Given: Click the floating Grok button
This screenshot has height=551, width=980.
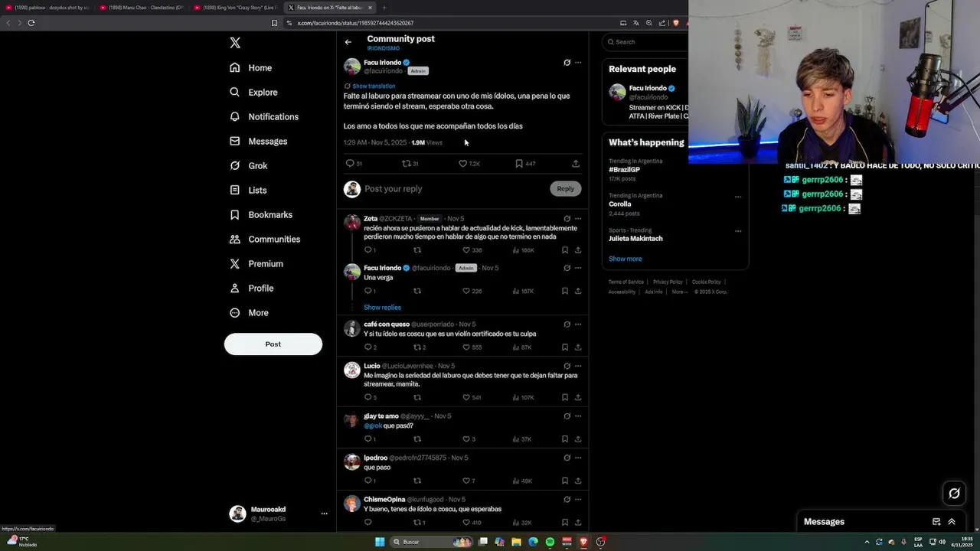Looking at the screenshot, I should (954, 494).
